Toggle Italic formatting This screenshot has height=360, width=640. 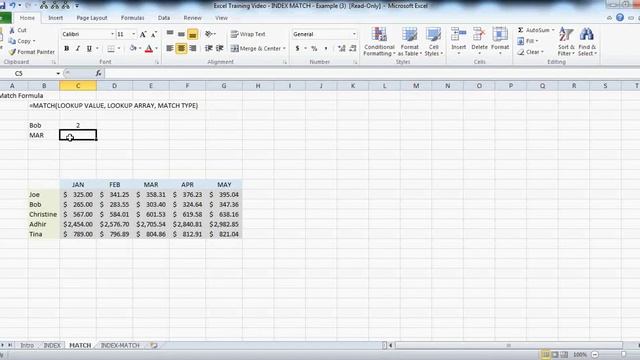[78, 49]
